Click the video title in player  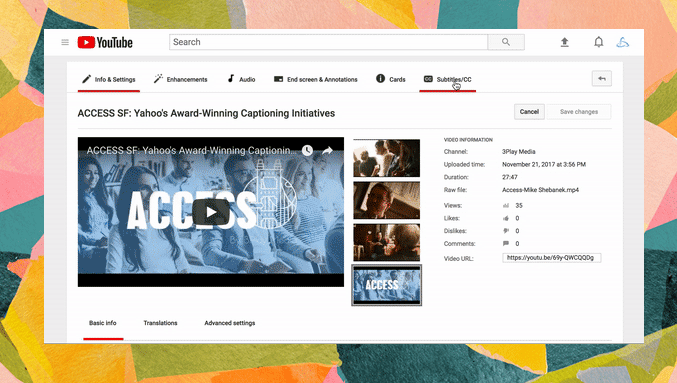coord(192,150)
